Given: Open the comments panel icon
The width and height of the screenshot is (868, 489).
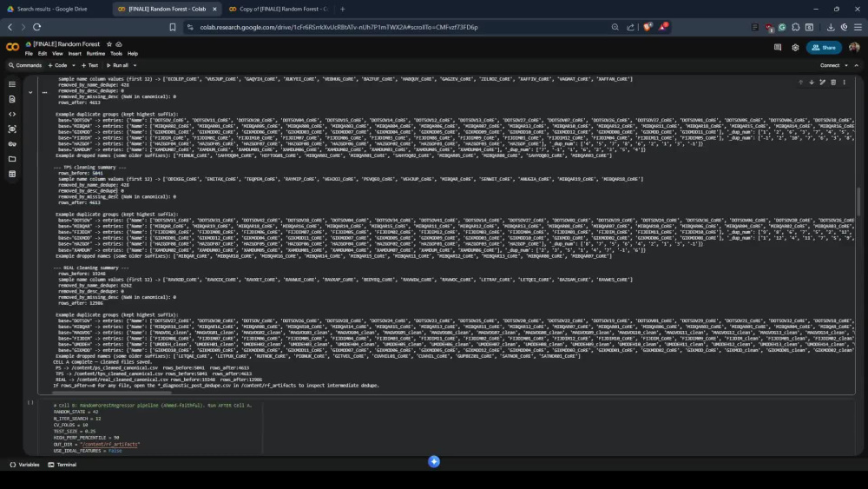Looking at the screenshot, I should point(778,48).
